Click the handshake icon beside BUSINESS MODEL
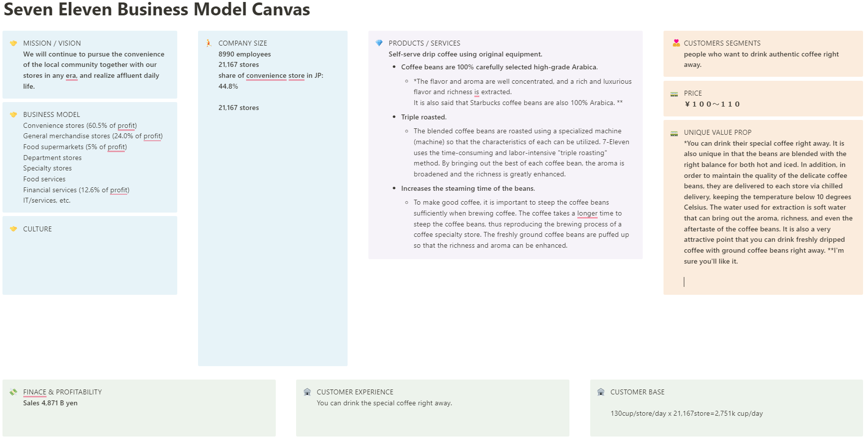Viewport: 868px width, 440px height. coord(13,114)
